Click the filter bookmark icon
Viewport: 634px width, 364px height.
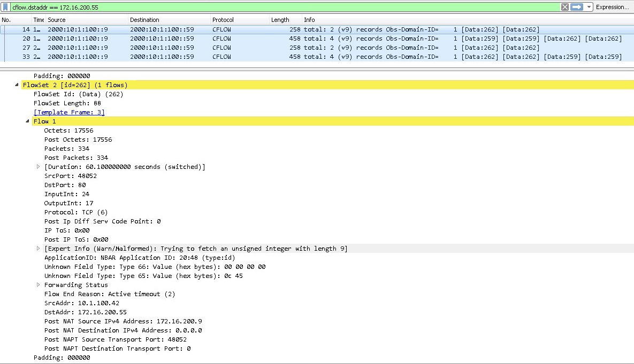click(x=6, y=7)
